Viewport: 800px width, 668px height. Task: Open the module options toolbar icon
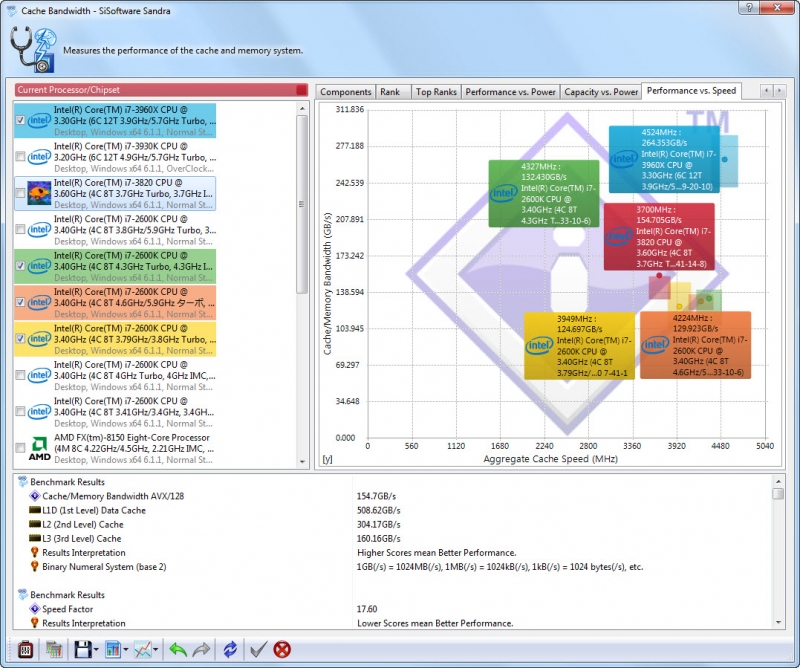click(26, 650)
